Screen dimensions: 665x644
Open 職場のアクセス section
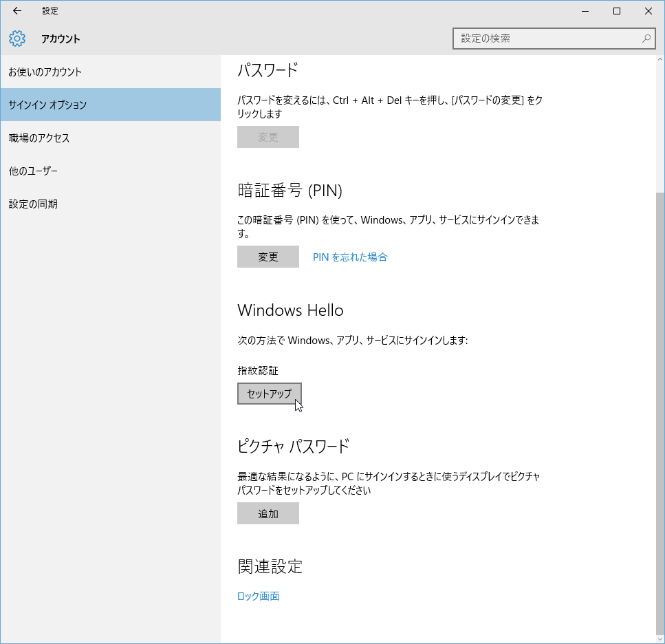coord(110,138)
